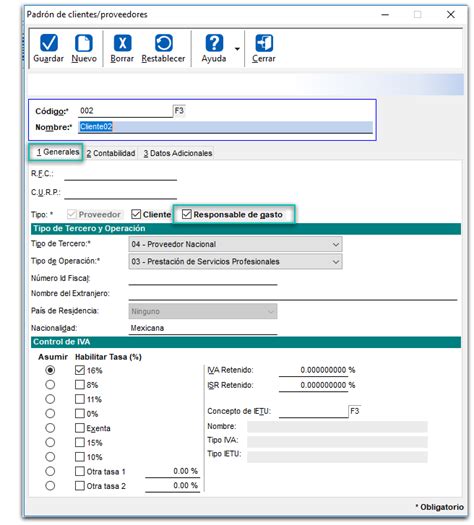Uncheck the 16% rate checkbox
Image resolution: width=474 pixels, height=525 pixels.
pos(80,370)
